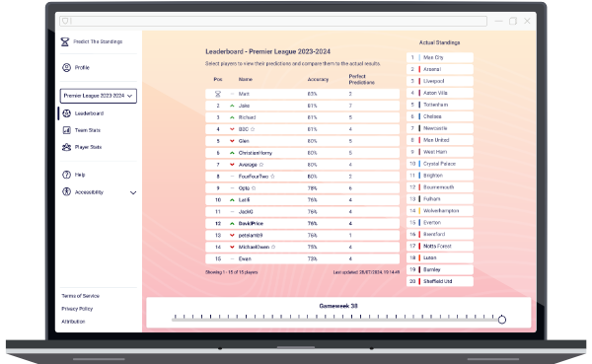Select the Average row in the leaderboard
Image resolution: width=592 pixels, height=364 pixels.
(303, 165)
